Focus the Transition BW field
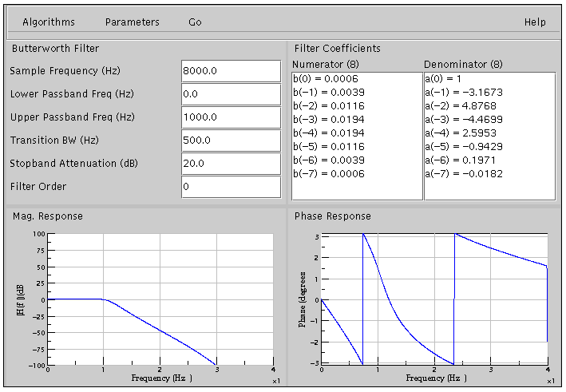 231,141
